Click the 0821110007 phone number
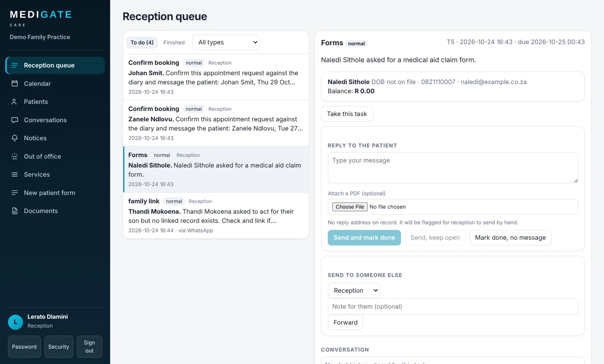 pyautogui.click(x=438, y=82)
